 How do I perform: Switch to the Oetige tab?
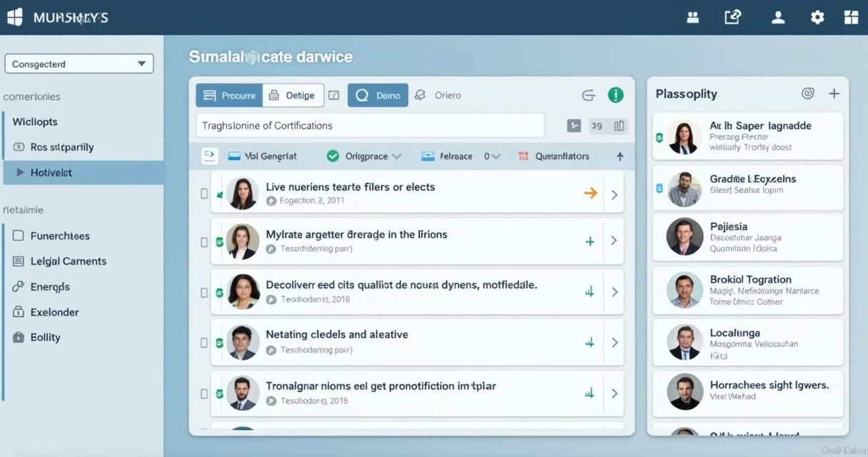293,94
